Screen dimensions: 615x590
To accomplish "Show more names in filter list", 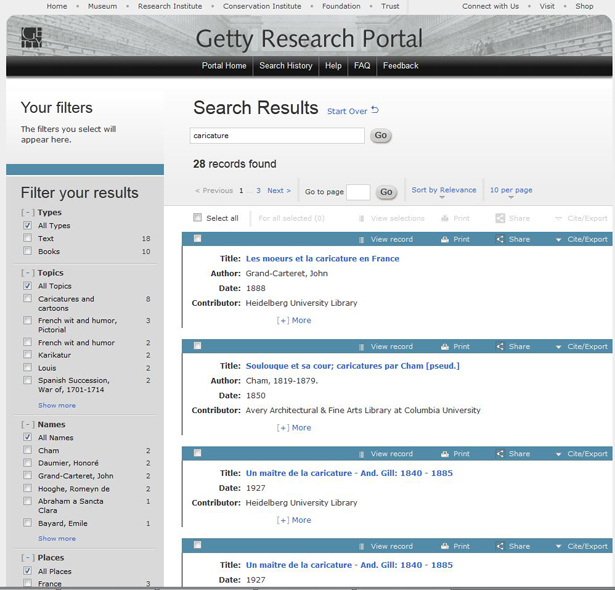I will click(x=57, y=539).
